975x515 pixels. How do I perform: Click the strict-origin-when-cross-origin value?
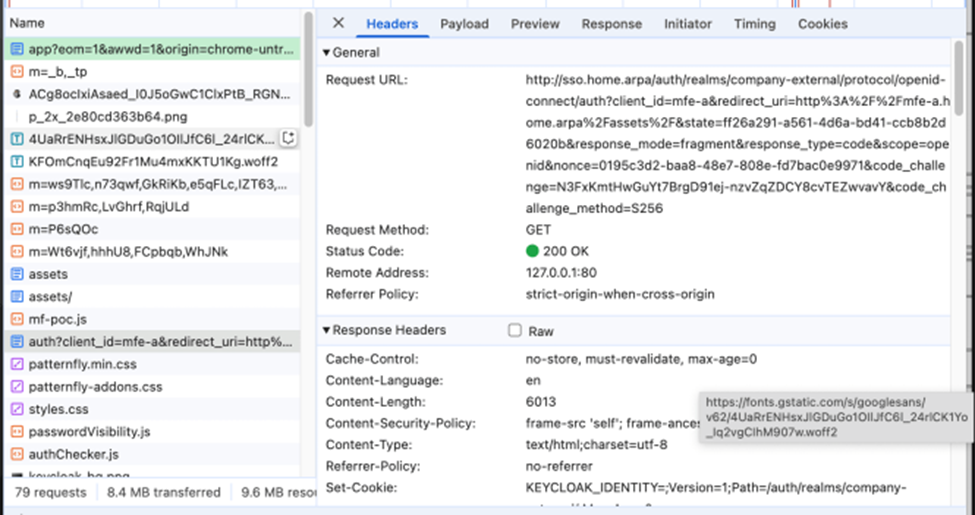(620, 294)
